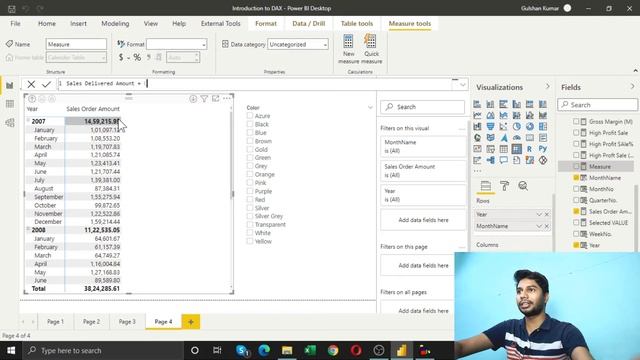The width and height of the screenshot is (640, 360).
Task: Select the Python visual icon
Action: pos(542,149)
